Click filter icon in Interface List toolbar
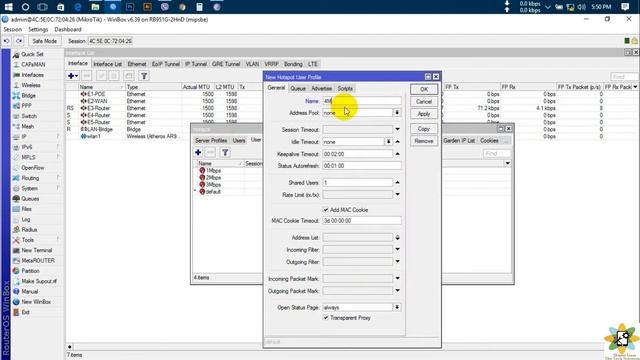Screen dimensions: 640x360 pyautogui.click(x=144, y=76)
